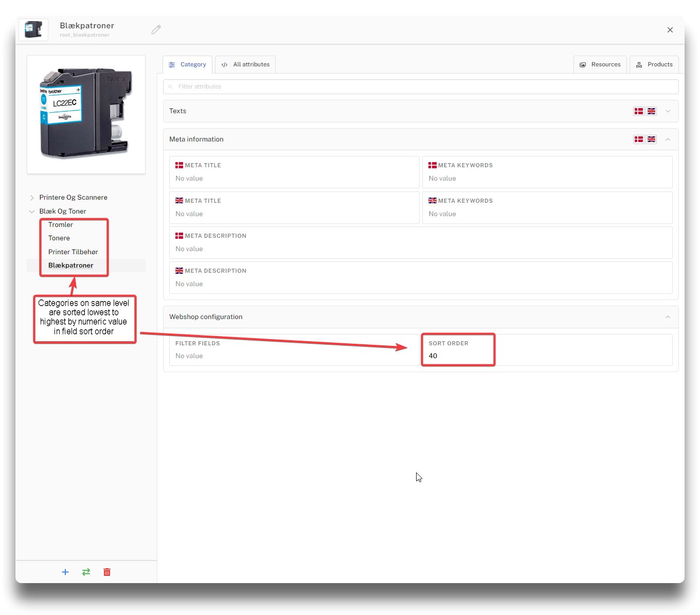Viewport: 700px width, 615px height.
Task: Click the green swap arrows icon
Action: click(86, 572)
